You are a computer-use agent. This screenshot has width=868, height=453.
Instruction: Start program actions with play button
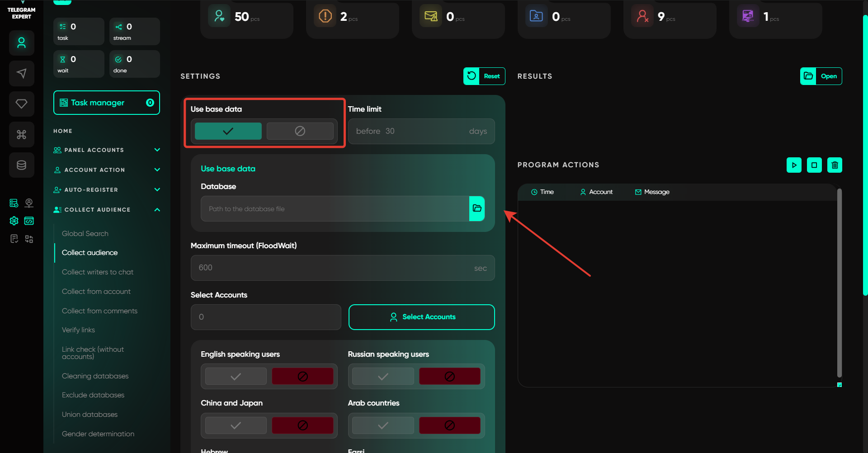coord(794,165)
